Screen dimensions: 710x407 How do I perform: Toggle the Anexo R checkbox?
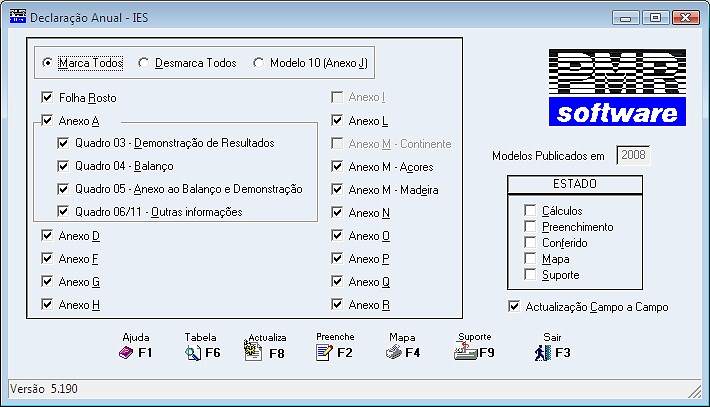coord(337,304)
